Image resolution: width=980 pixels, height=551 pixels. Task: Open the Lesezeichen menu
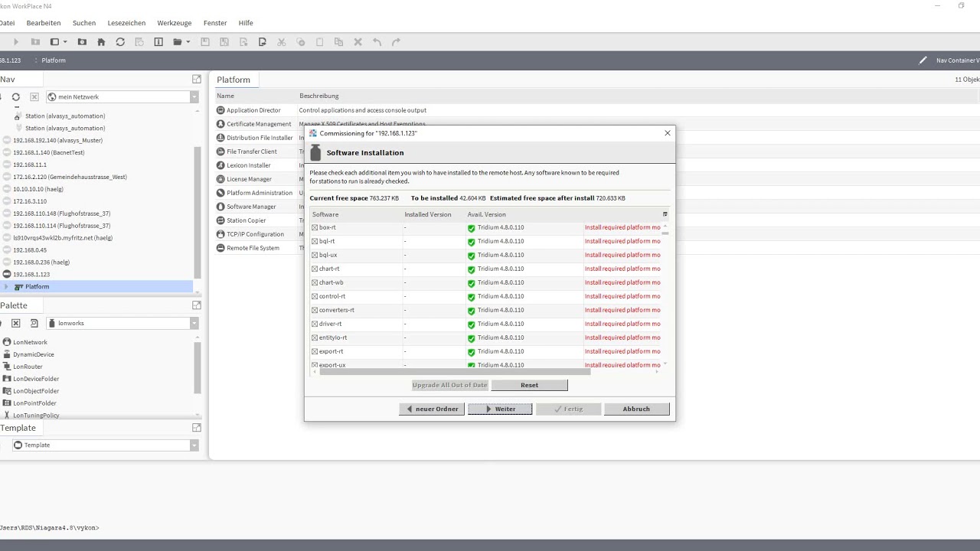click(x=126, y=23)
